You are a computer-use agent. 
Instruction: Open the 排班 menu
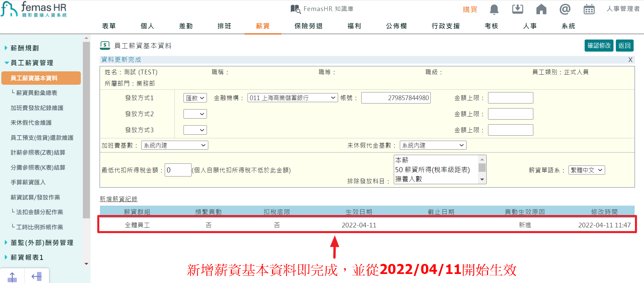pyautogui.click(x=224, y=26)
